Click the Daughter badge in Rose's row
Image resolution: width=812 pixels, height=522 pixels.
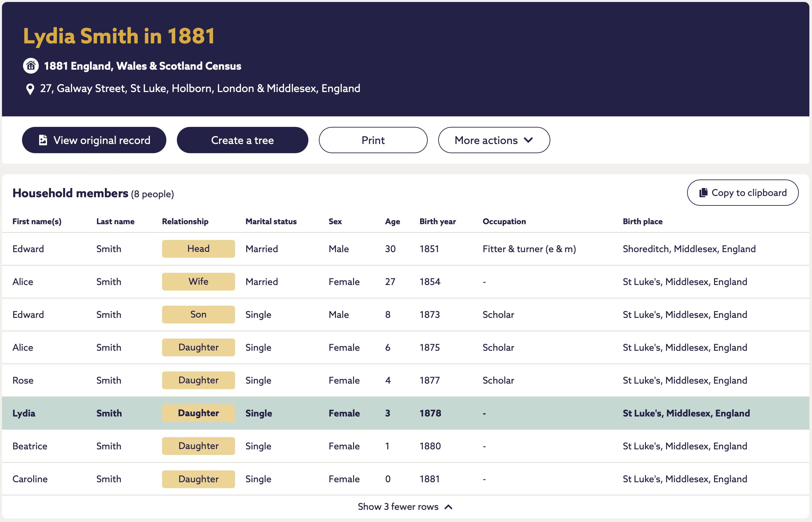pyautogui.click(x=198, y=380)
